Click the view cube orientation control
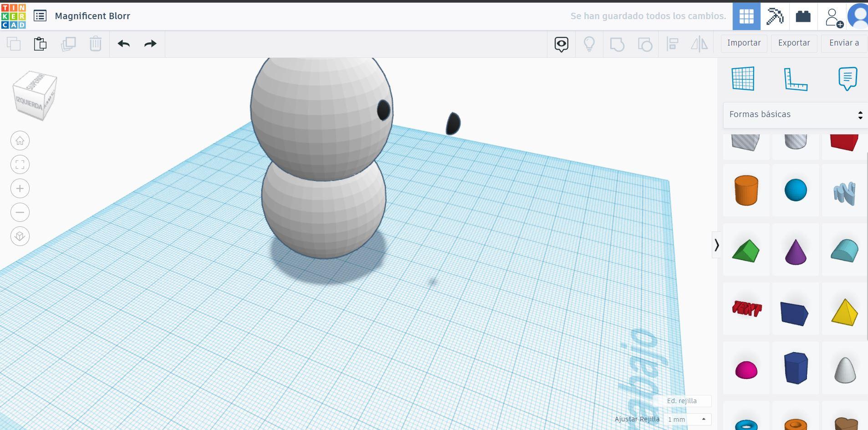This screenshot has height=430, width=868. tap(35, 95)
